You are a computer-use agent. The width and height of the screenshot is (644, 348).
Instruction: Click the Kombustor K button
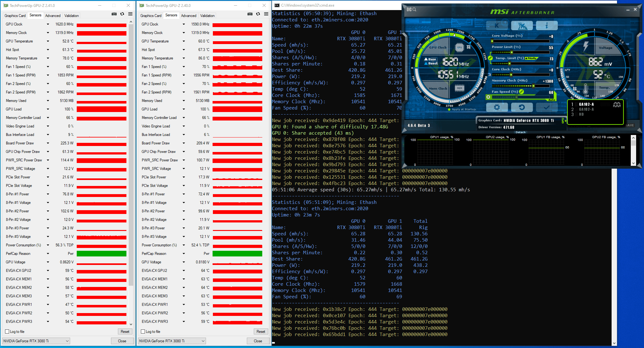[x=497, y=25]
